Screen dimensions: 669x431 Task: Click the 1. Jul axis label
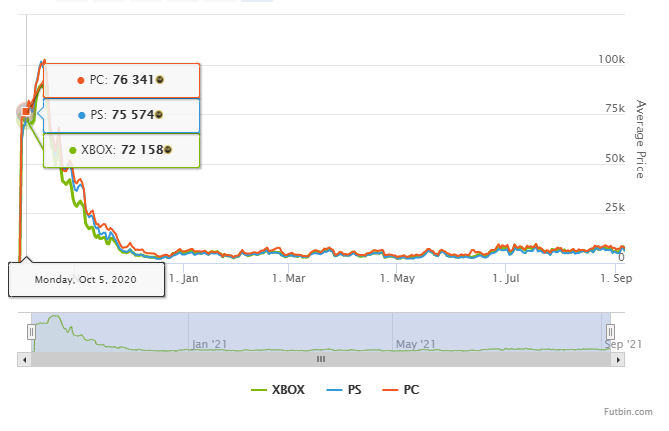pyautogui.click(x=506, y=278)
